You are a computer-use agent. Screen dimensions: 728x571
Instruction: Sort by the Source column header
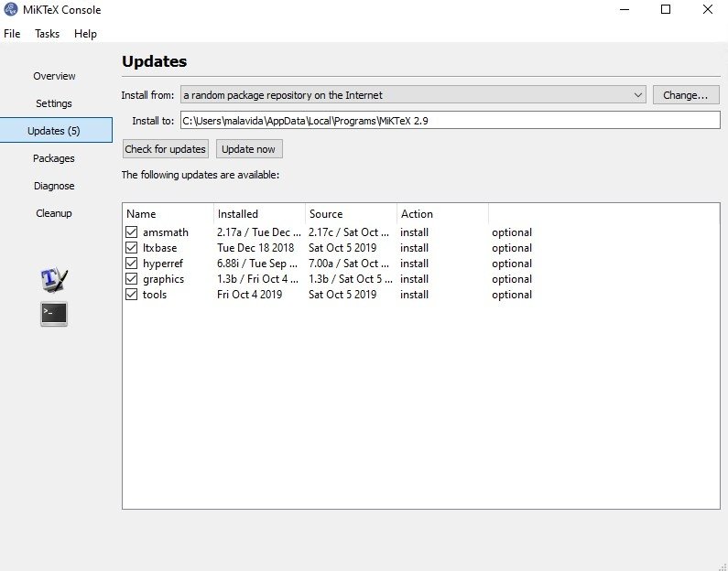coord(351,214)
